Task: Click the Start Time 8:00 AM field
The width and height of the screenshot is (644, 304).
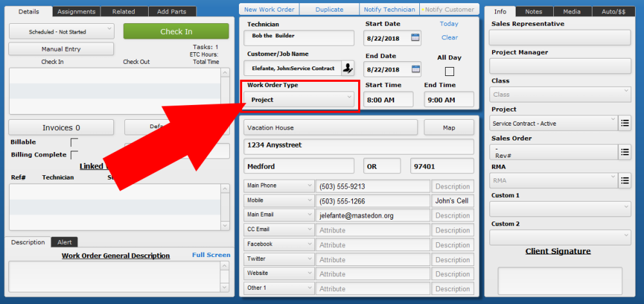Action: click(x=388, y=99)
